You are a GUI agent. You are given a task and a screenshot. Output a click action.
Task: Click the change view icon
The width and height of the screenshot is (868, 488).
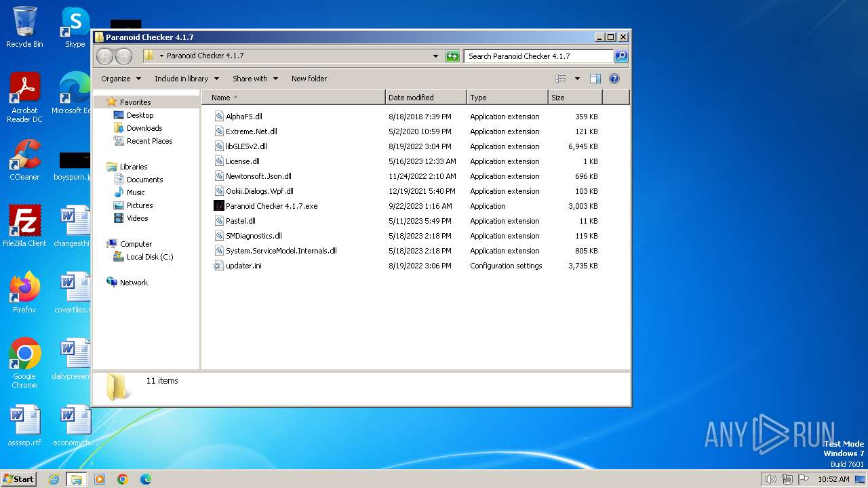tap(561, 79)
